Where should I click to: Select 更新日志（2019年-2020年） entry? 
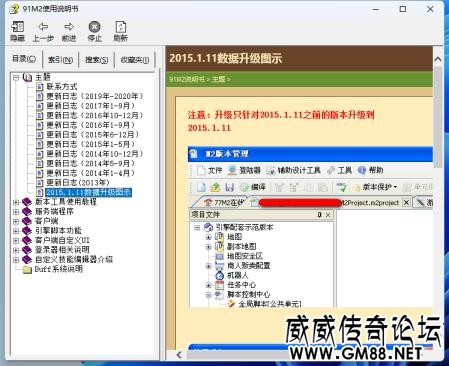tap(95, 96)
